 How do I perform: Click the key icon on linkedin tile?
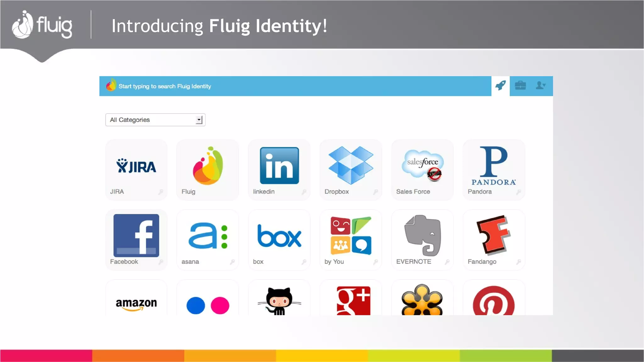click(x=304, y=192)
